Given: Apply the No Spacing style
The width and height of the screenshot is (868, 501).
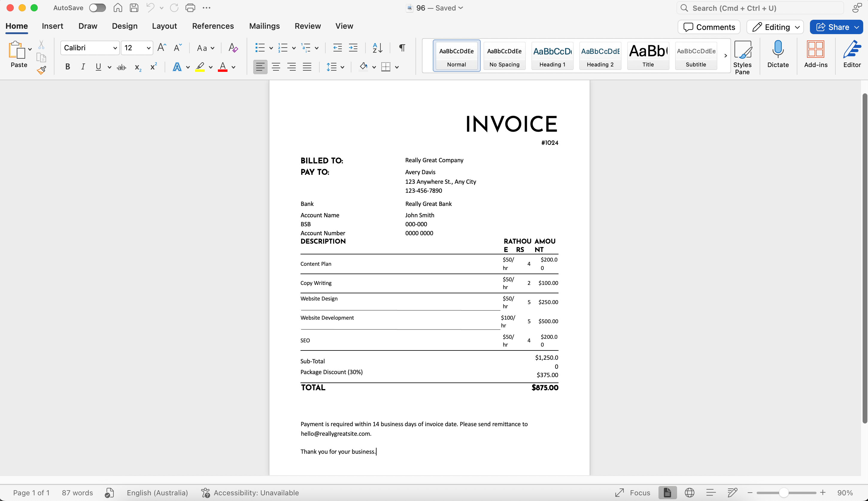Looking at the screenshot, I should click(x=504, y=56).
